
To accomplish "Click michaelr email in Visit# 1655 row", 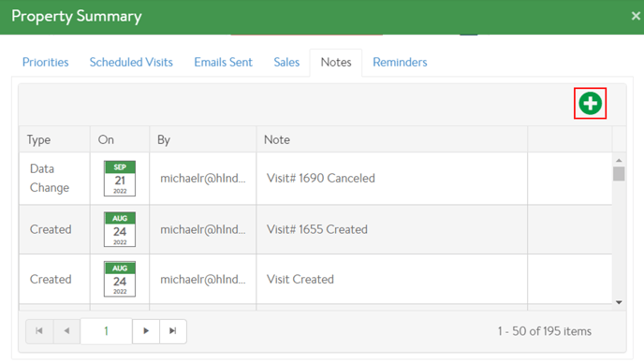I will pyautogui.click(x=203, y=229).
